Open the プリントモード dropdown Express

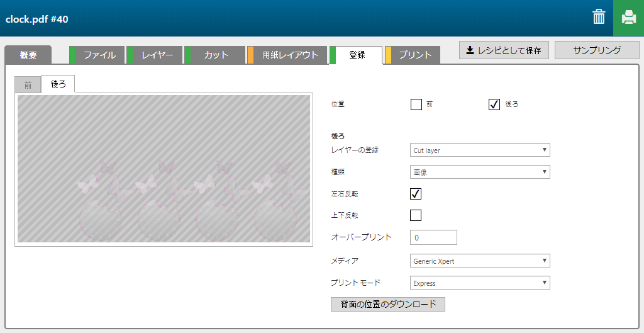(x=480, y=283)
